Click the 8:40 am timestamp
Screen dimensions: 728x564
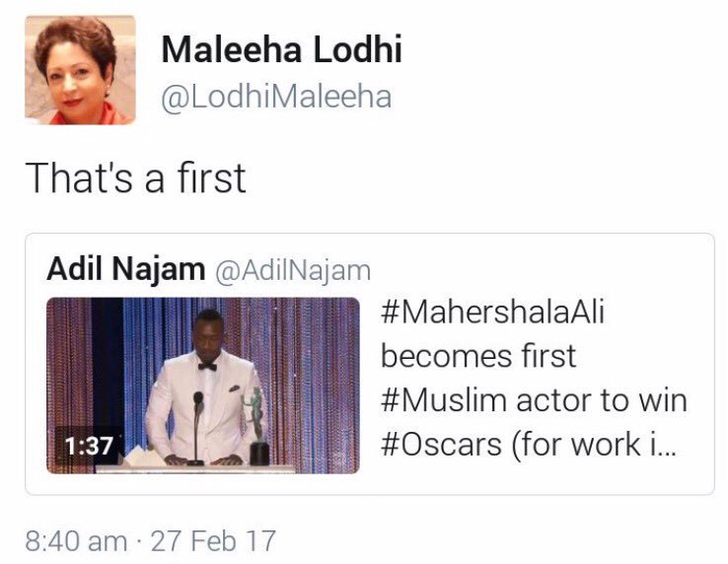(x=76, y=540)
